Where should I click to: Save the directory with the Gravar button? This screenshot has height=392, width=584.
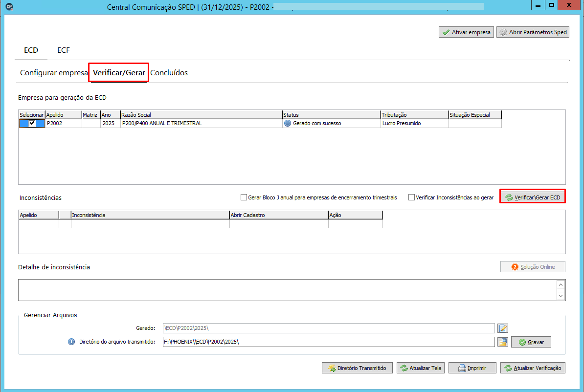tap(531, 342)
